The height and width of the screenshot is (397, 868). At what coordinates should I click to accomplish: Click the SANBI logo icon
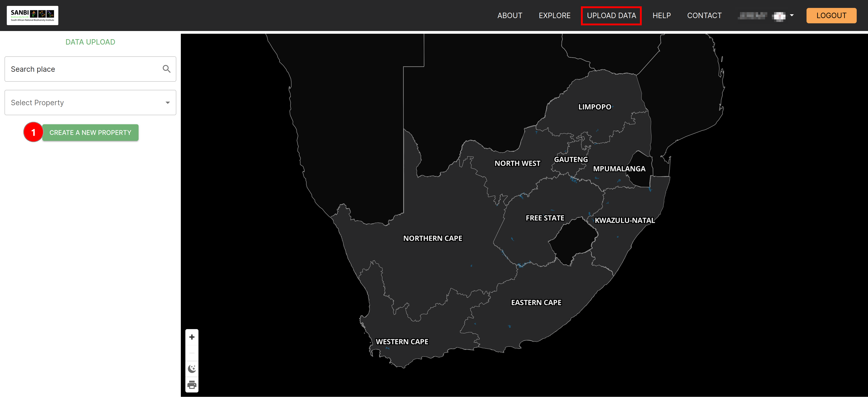[x=32, y=15]
